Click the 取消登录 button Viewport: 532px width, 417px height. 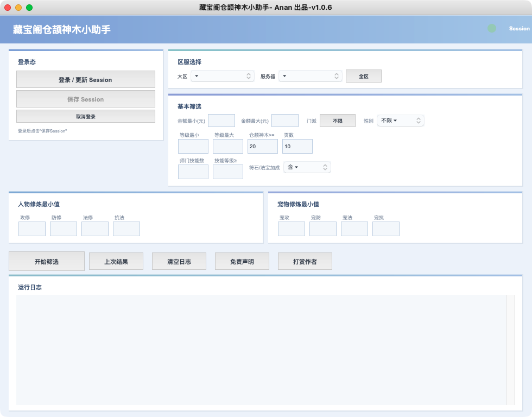point(86,116)
